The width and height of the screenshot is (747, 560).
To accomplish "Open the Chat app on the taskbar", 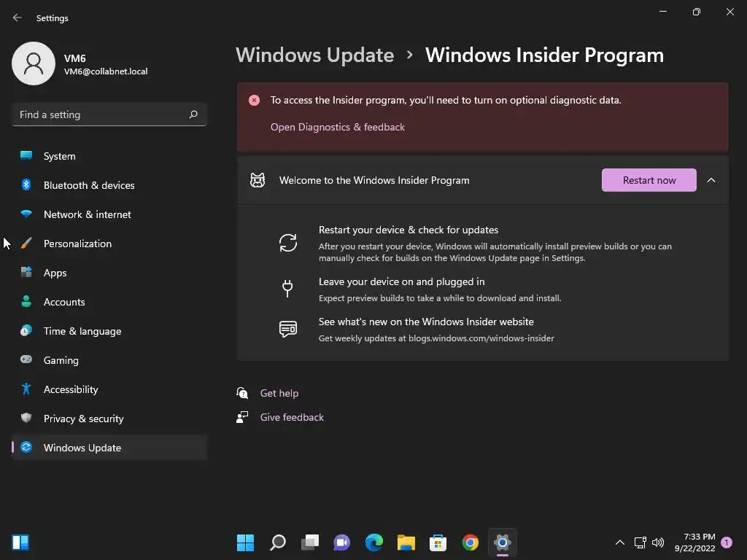I will coord(341,542).
